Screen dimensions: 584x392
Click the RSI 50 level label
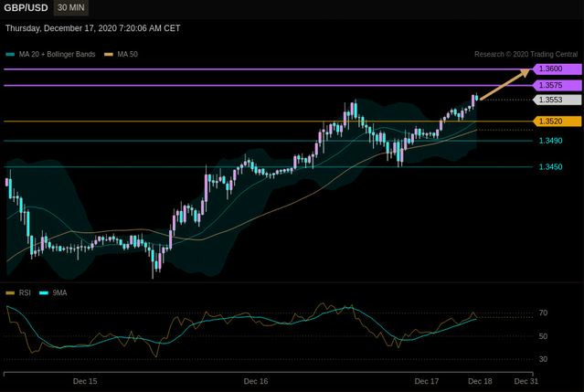pos(543,336)
